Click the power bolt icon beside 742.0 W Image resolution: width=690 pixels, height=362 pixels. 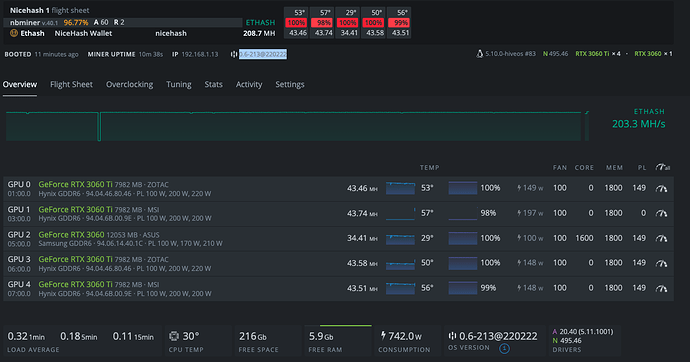[x=383, y=336]
